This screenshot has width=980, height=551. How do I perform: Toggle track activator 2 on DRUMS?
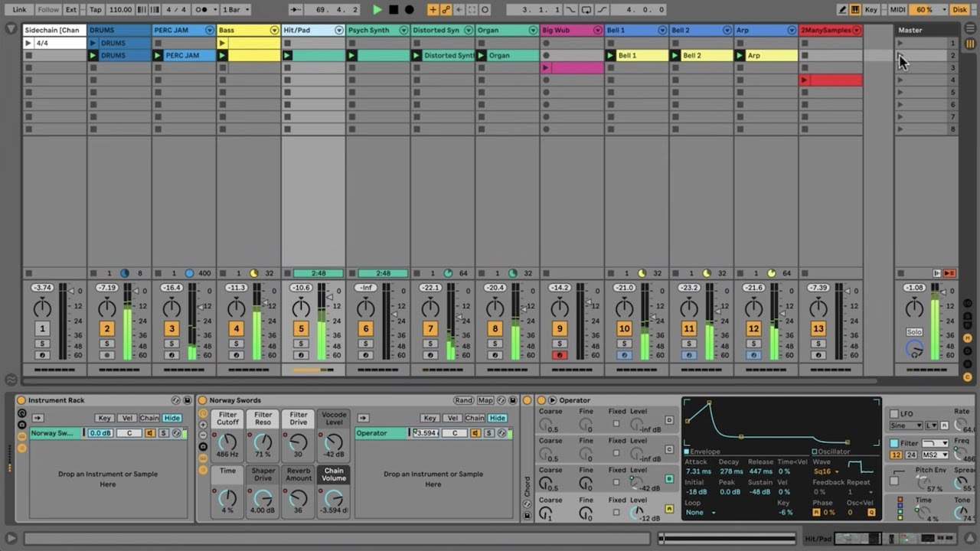(x=107, y=329)
